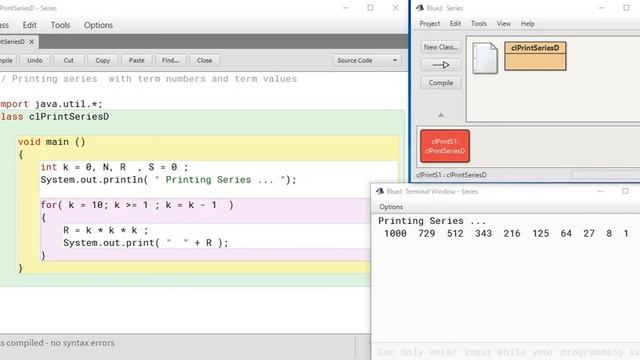Close the clPrintSeriesD editor tab

pos(31,42)
